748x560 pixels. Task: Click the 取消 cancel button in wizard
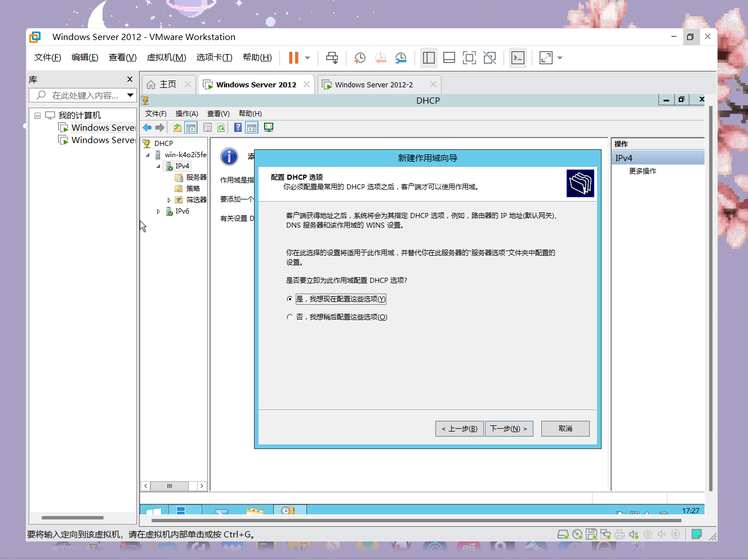(x=566, y=429)
